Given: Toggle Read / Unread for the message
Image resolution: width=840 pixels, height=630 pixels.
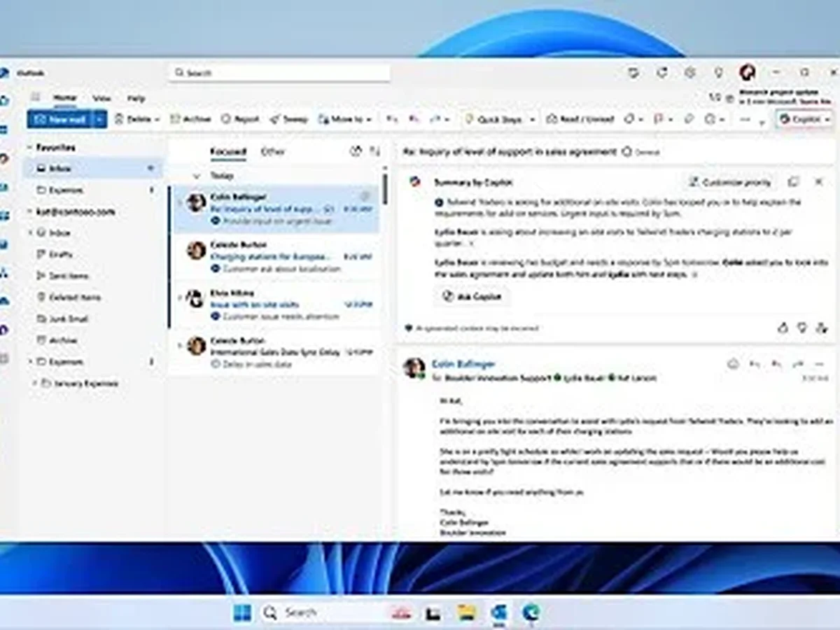Looking at the screenshot, I should [580, 120].
